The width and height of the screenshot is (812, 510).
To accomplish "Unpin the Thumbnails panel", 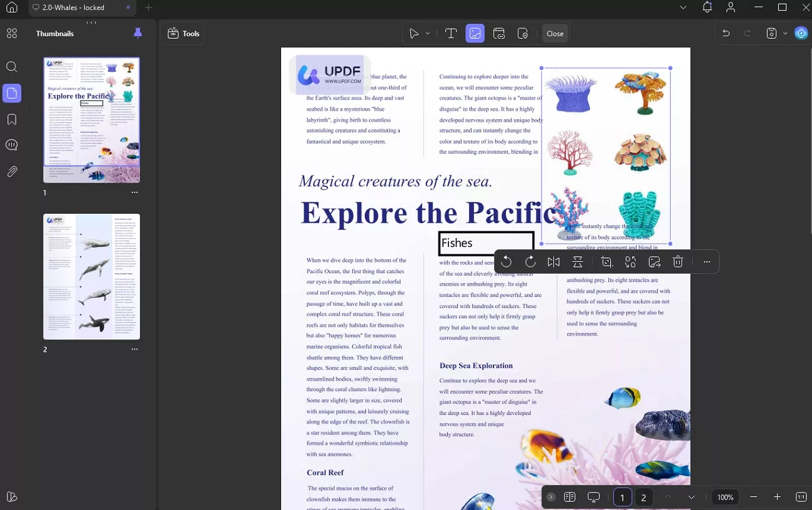I will point(138,33).
